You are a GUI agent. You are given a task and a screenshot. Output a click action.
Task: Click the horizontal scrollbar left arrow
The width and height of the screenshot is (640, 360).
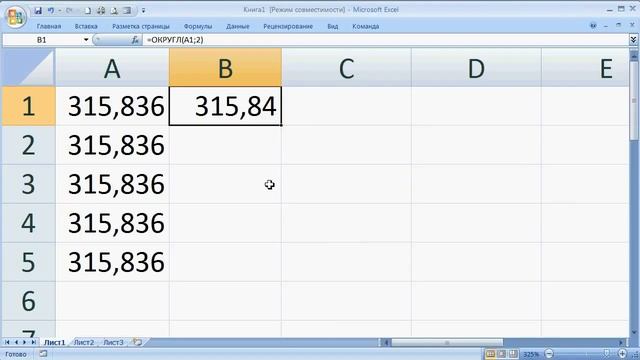385,342
